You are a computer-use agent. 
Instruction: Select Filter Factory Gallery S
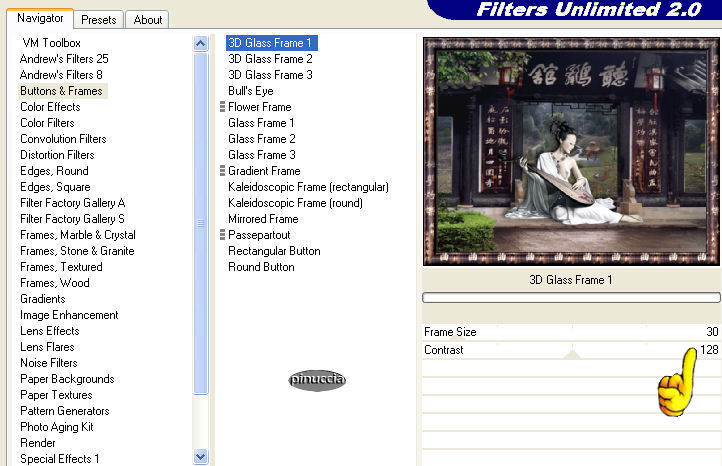[72, 219]
